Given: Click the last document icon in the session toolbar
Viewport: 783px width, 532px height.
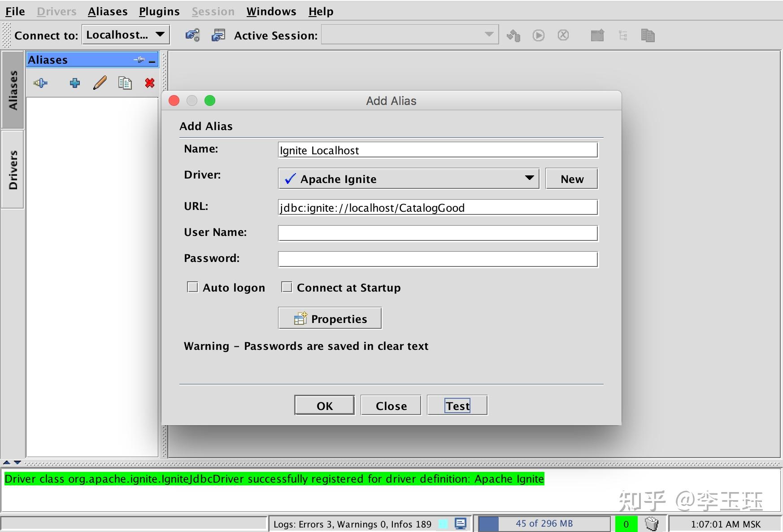Looking at the screenshot, I should point(648,35).
